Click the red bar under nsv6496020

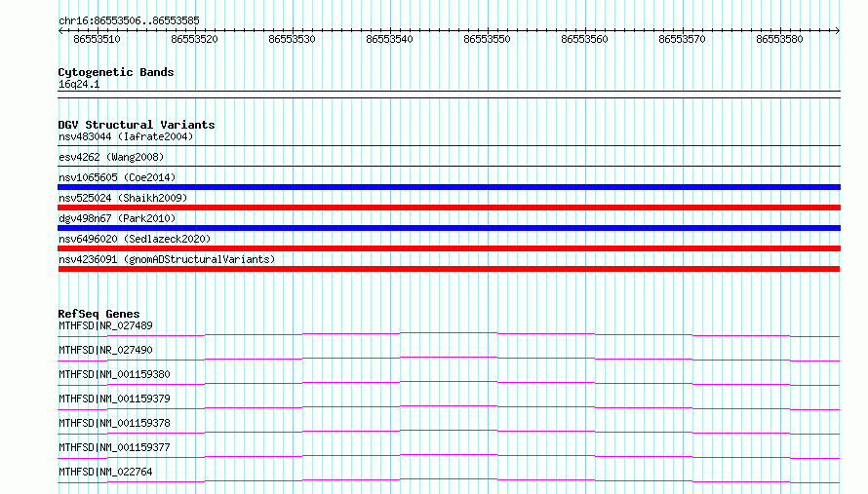pyautogui.click(x=449, y=248)
